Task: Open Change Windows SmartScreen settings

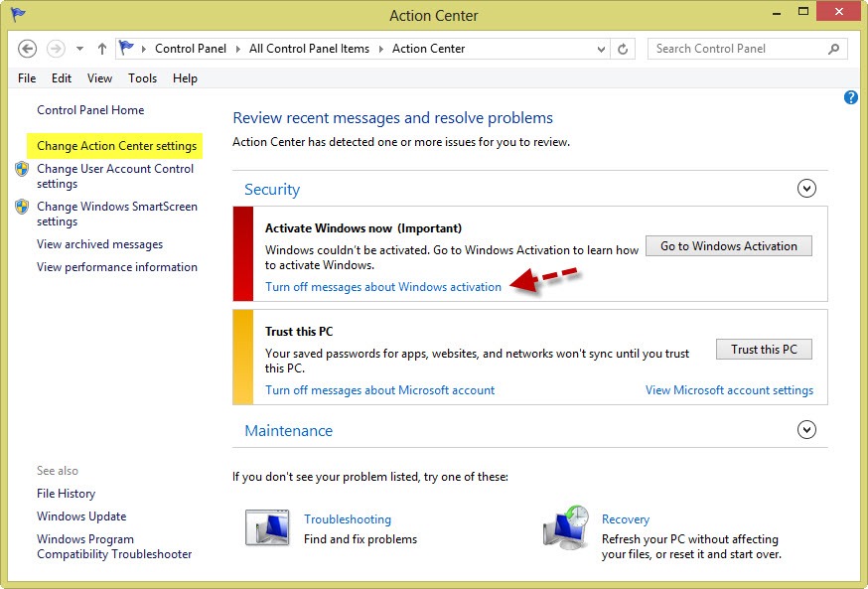Action: coord(117,214)
